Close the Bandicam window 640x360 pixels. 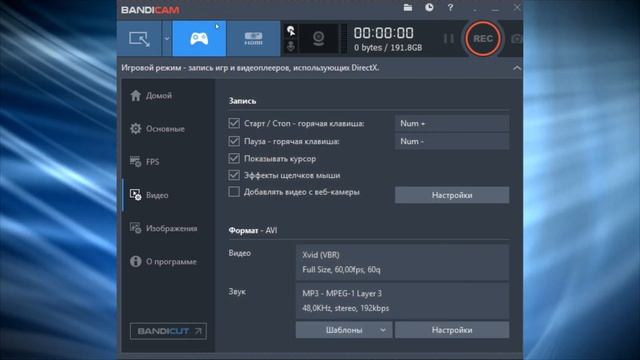click(517, 7)
